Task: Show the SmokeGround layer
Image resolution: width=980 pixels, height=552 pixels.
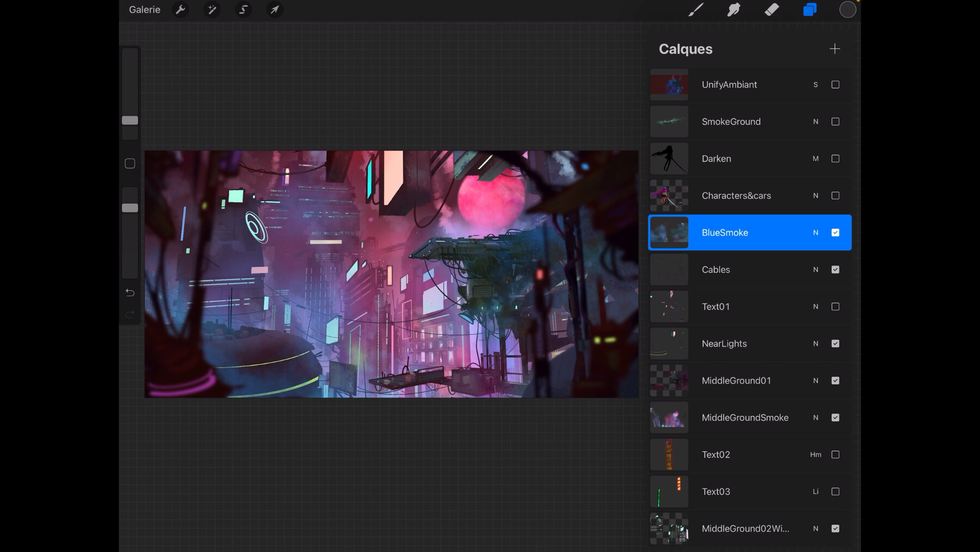Action: pyautogui.click(x=835, y=122)
